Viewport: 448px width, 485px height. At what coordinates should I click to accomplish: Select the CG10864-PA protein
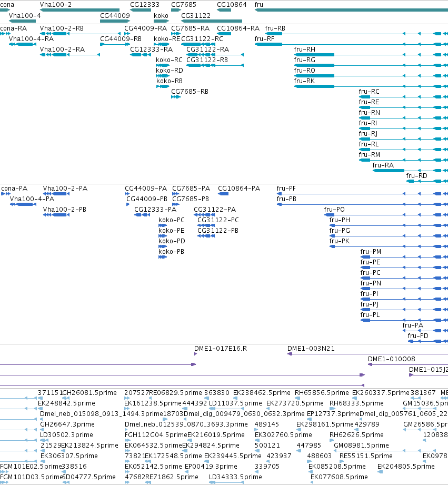[223, 194]
